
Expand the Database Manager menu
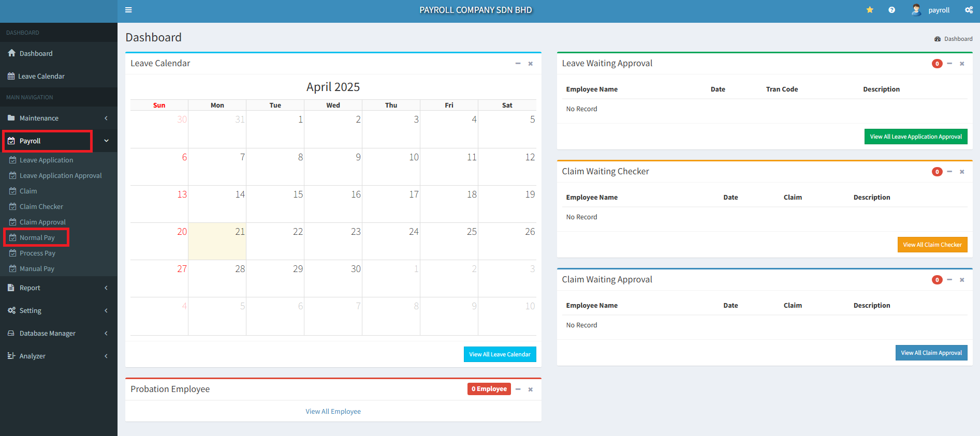pyautogui.click(x=58, y=333)
